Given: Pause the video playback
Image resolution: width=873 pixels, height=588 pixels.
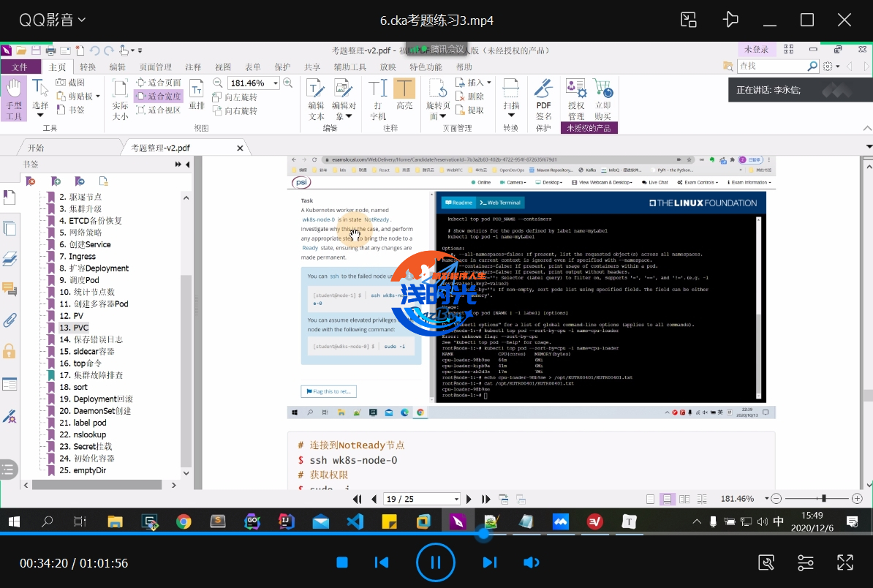Looking at the screenshot, I should coord(435,562).
